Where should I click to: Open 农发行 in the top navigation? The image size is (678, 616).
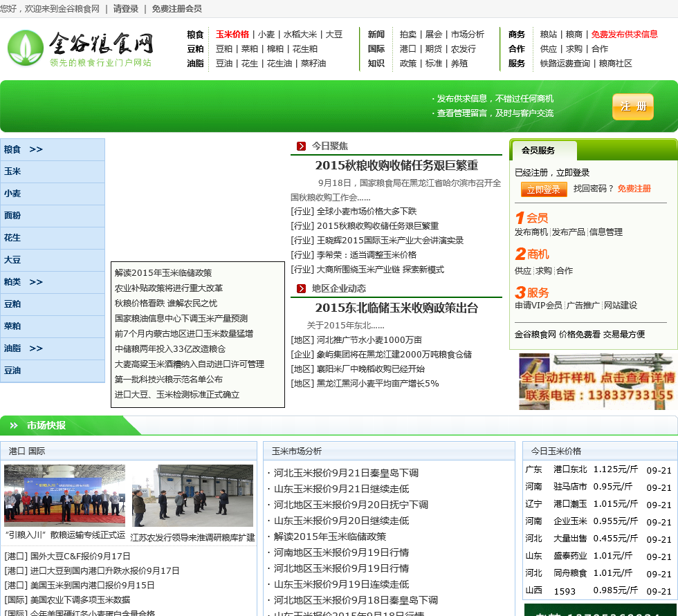point(463,49)
